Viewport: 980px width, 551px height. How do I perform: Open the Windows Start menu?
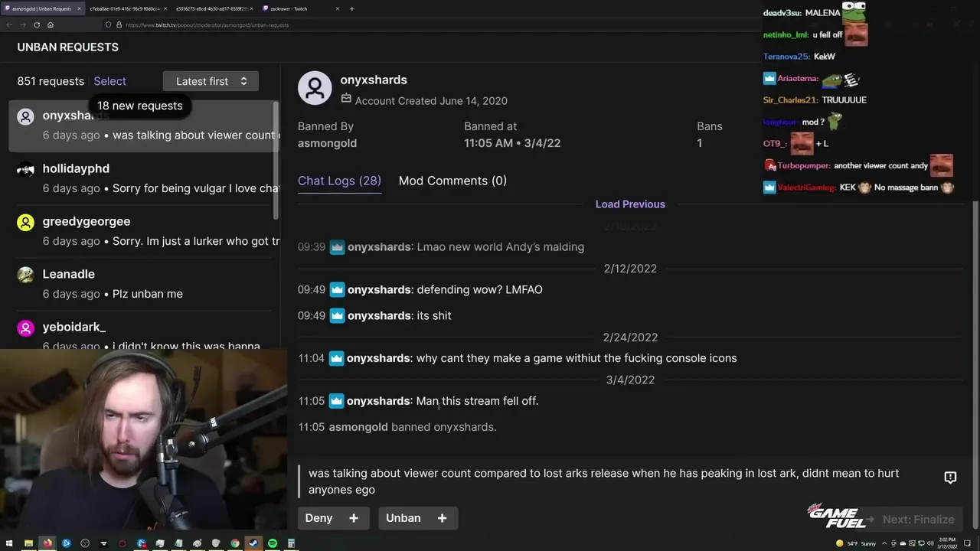click(9, 543)
